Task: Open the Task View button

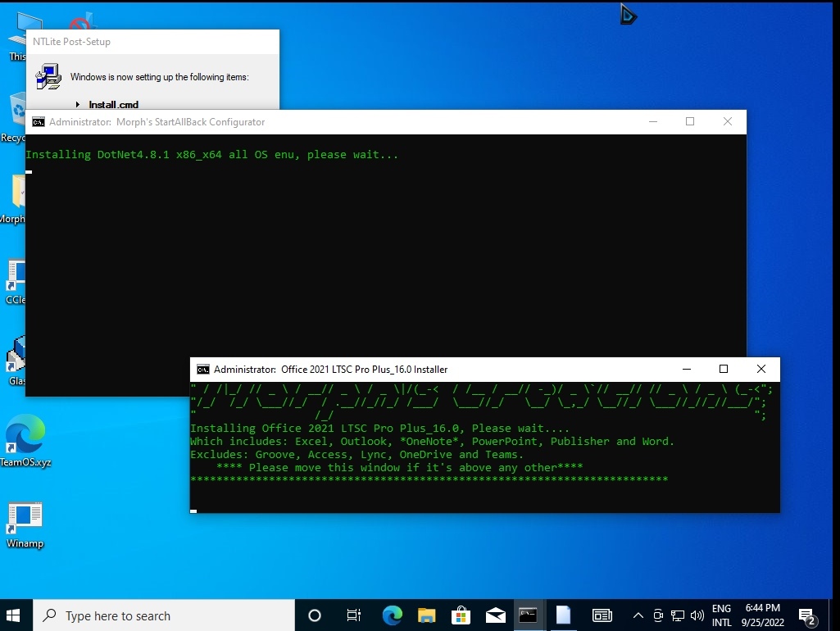Action: pos(354,615)
